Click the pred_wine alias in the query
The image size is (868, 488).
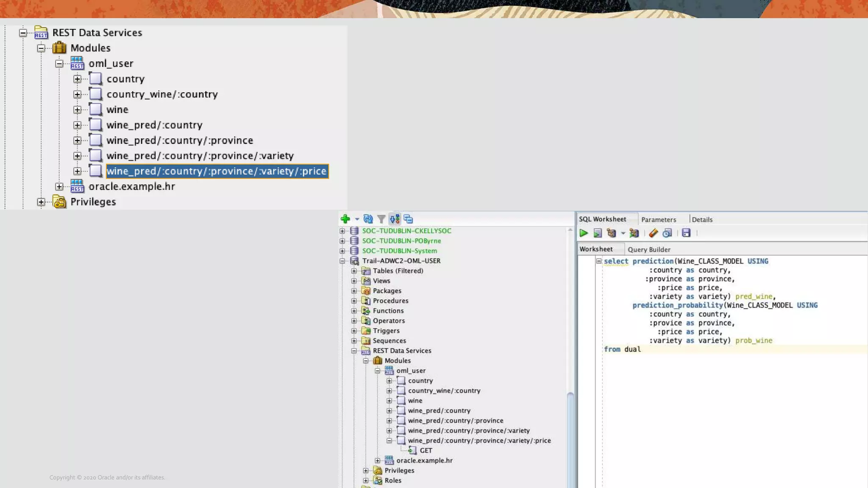[755, 297]
